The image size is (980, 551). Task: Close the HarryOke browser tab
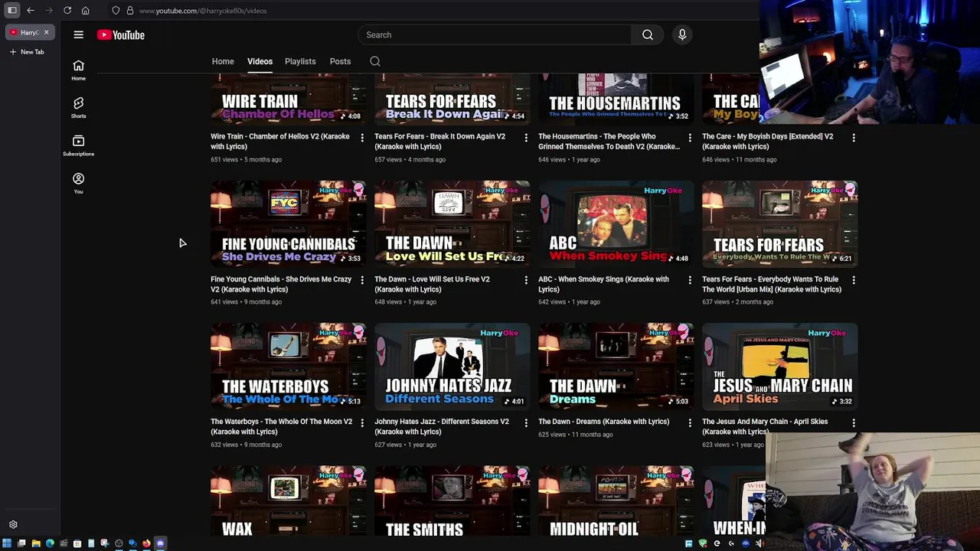46,32
